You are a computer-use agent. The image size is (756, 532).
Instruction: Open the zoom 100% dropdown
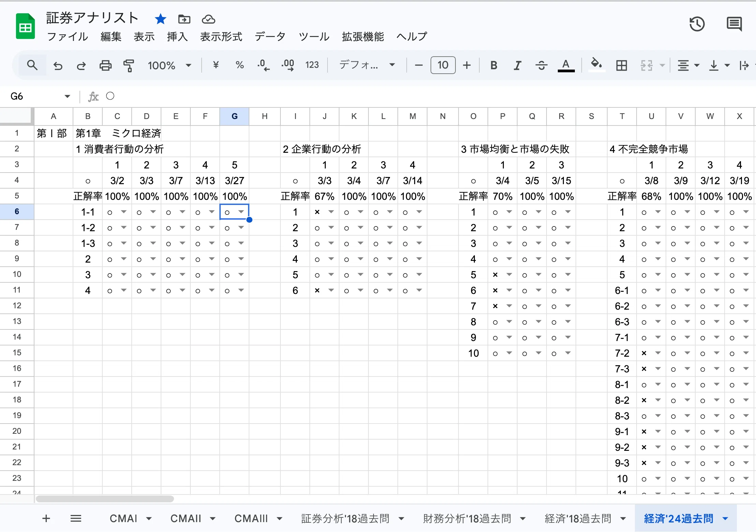point(169,65)
